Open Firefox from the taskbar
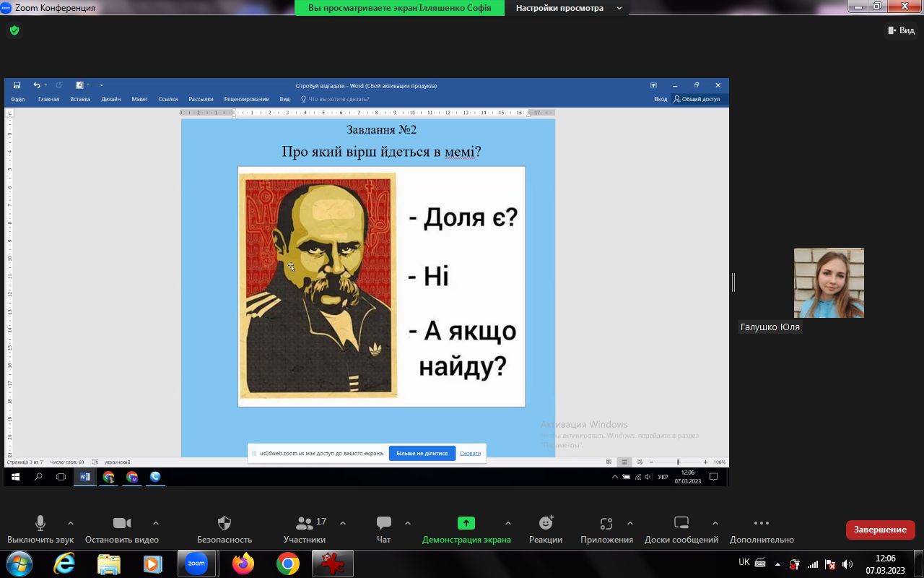Viewport: 924px width, 578px height. point(243,564)
